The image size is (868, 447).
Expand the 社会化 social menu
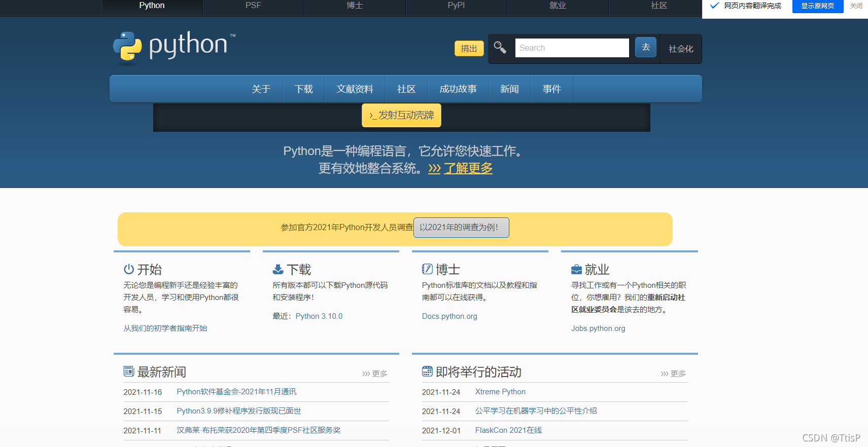click(681, 49)
